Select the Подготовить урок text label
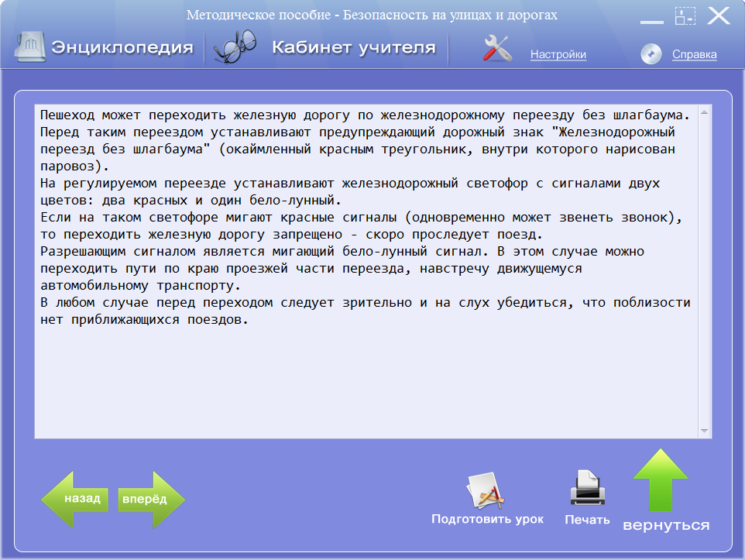 [x=487, y=519]
